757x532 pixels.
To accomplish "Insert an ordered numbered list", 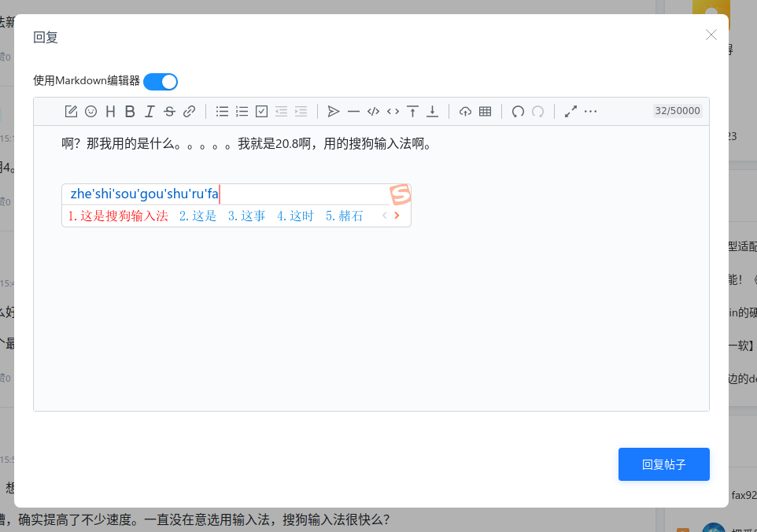I will click(x=242, y=112).
